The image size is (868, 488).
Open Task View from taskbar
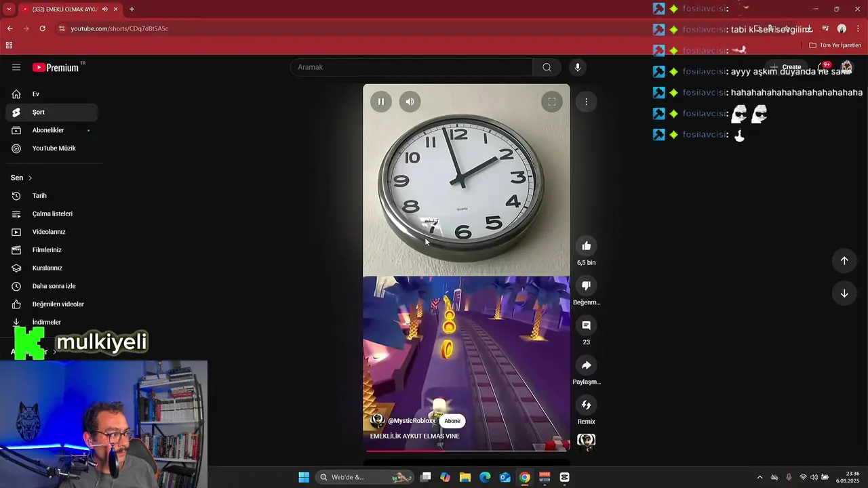coord(426,477)
